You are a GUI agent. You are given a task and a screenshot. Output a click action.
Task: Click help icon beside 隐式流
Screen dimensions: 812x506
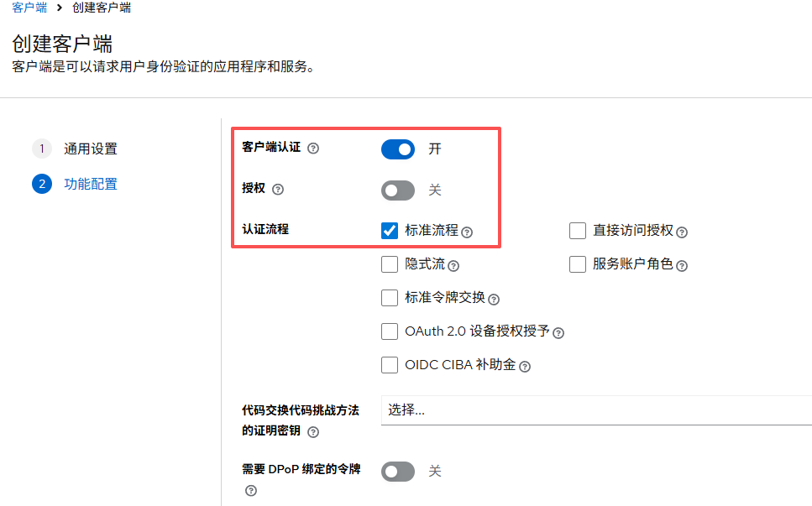coord(453,265)
